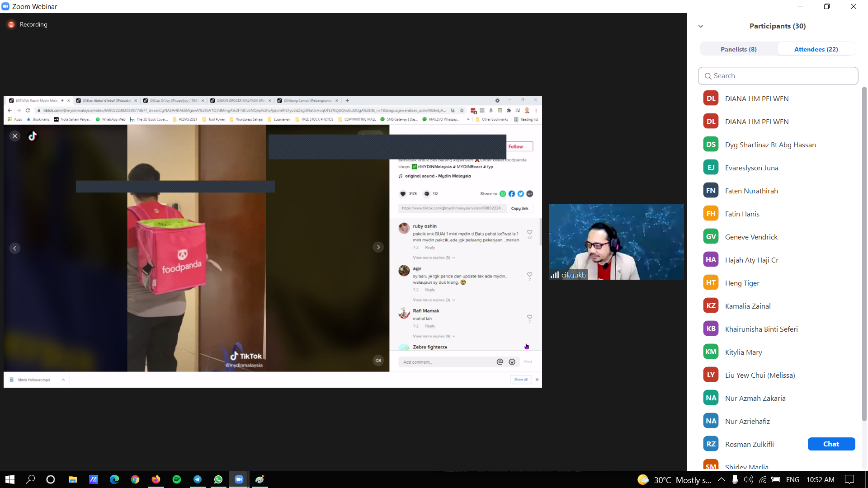Click Copy link button
Image resolution: width=868 pixels, height=488 pixels.
click(519, 208)
